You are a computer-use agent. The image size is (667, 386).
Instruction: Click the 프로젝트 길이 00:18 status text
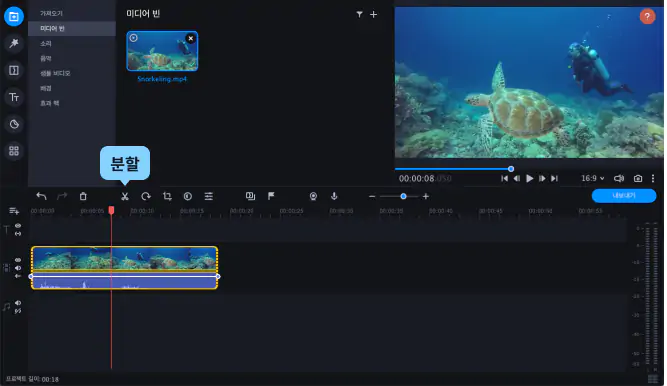pos(32,379)
